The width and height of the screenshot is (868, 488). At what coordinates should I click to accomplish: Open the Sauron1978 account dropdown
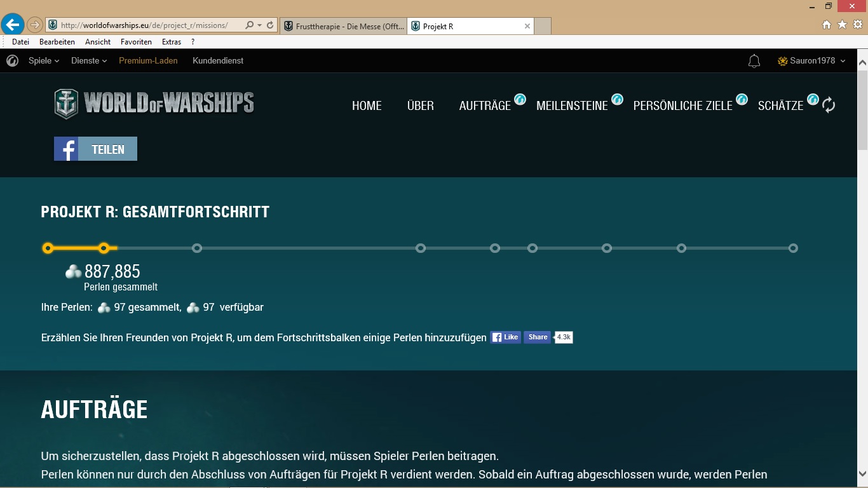point(812,61)
